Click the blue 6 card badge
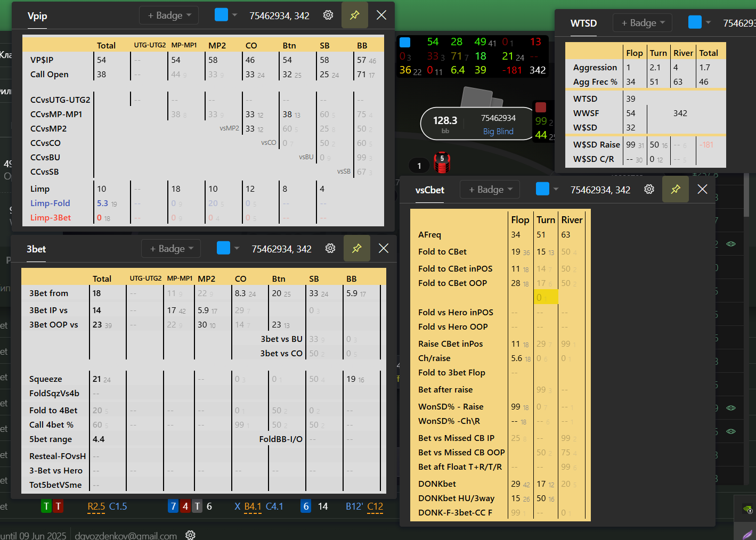This screenshot has width=756, height=540. [306, 506]
